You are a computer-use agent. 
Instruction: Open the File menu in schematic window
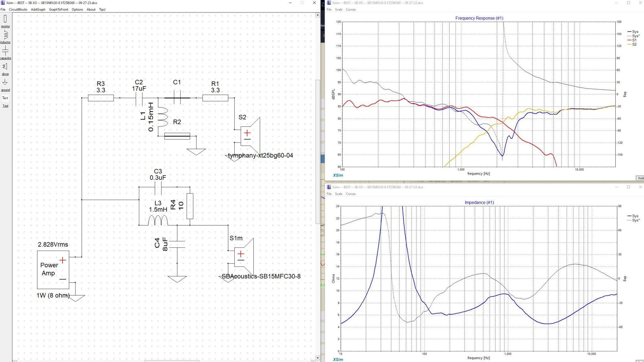[x=3, y=9]
